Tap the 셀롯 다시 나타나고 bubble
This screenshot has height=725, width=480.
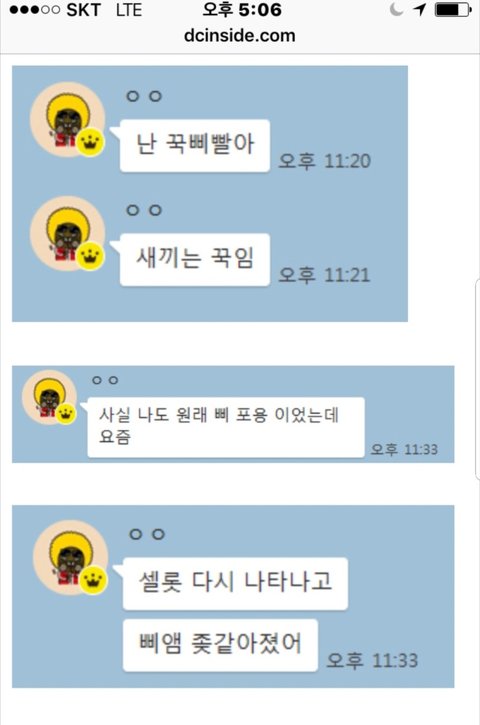click(235, 584)
